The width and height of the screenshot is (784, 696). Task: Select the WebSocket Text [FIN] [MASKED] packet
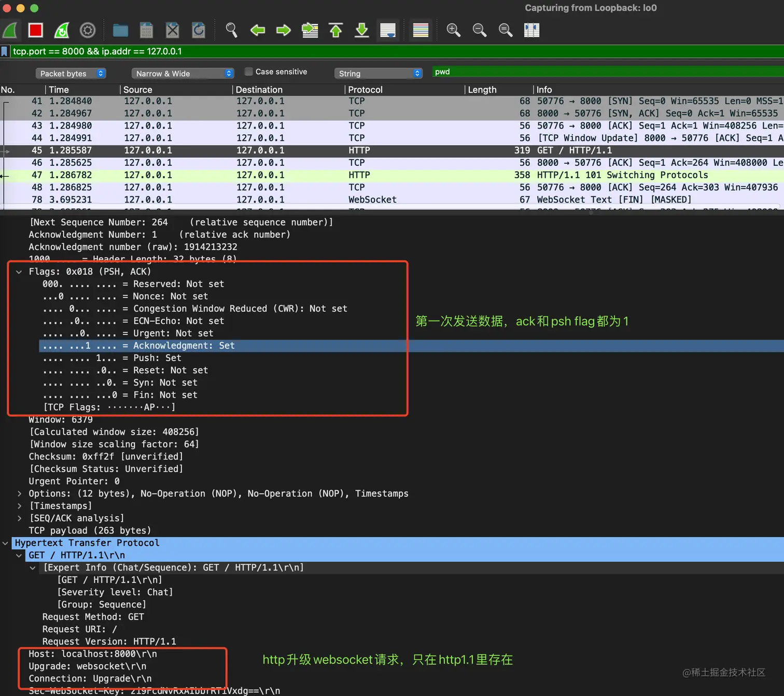(392, 200)
